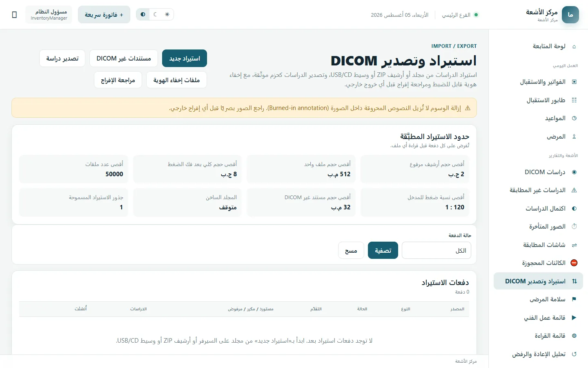Click the مركز الأشعة brand title in the header
Image resolution: width=588 pixels, height=368 pixels.
pyautogui.click(x=541, y=12)
